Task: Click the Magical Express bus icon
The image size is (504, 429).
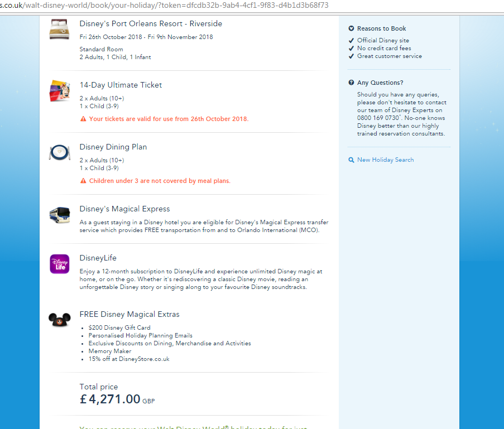Action: click(x=60, y=215)
